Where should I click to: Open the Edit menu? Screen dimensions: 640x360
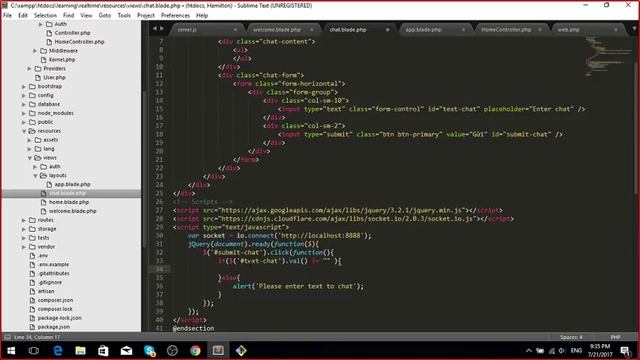pyautogui.click(x=23, y=16)
